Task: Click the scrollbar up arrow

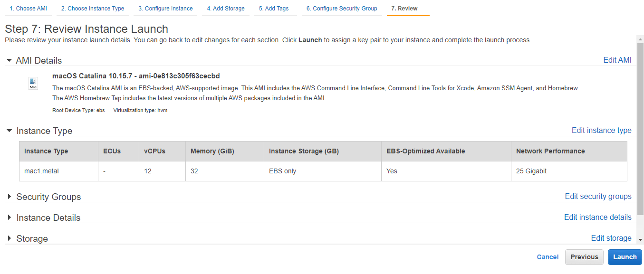Action: [640, 38]
